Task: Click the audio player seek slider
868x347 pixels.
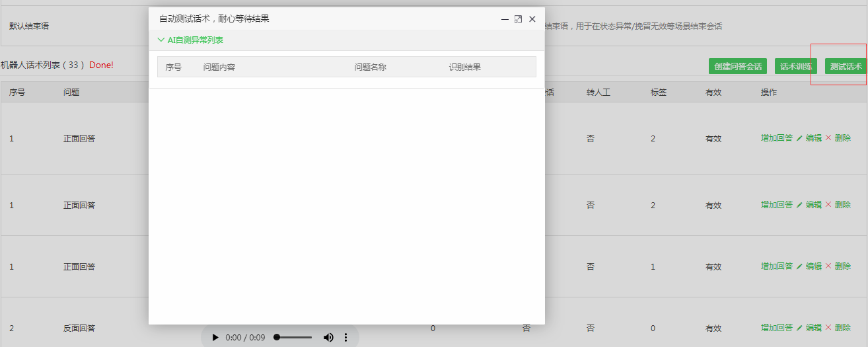Action: coord(293,337)
